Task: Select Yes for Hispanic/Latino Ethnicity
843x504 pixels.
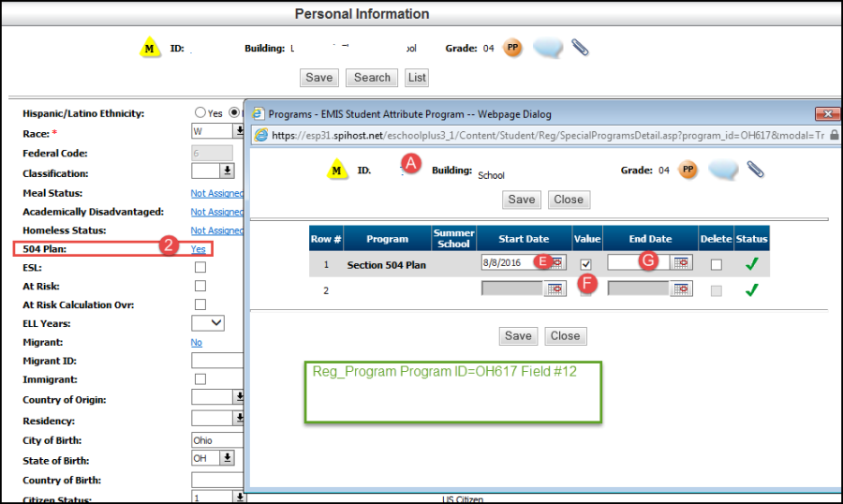Action: tap(200, 113)
